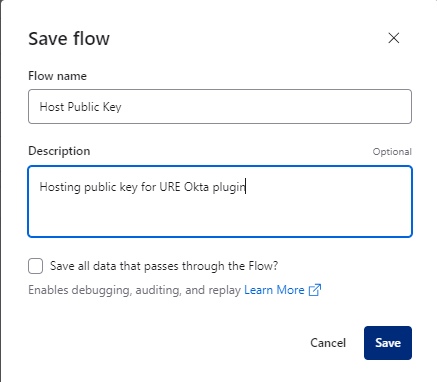Enable Save all data that passes checkbox
This screenshot has height=382, width=437.
[36, 266]
